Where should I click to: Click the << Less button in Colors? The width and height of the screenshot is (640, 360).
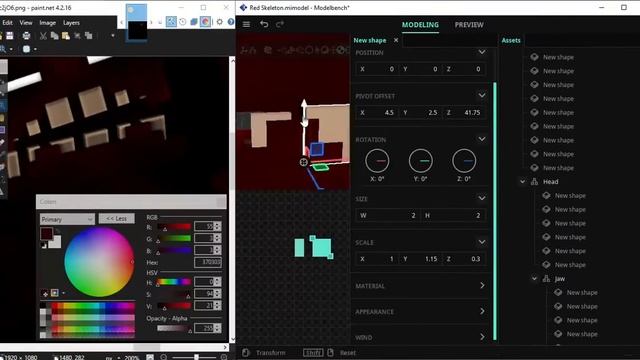tap(116, 219)
